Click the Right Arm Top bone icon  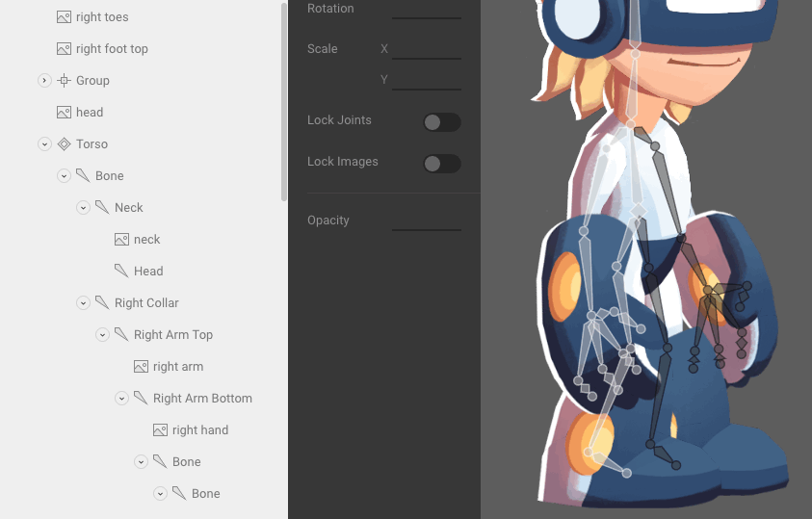121,334
